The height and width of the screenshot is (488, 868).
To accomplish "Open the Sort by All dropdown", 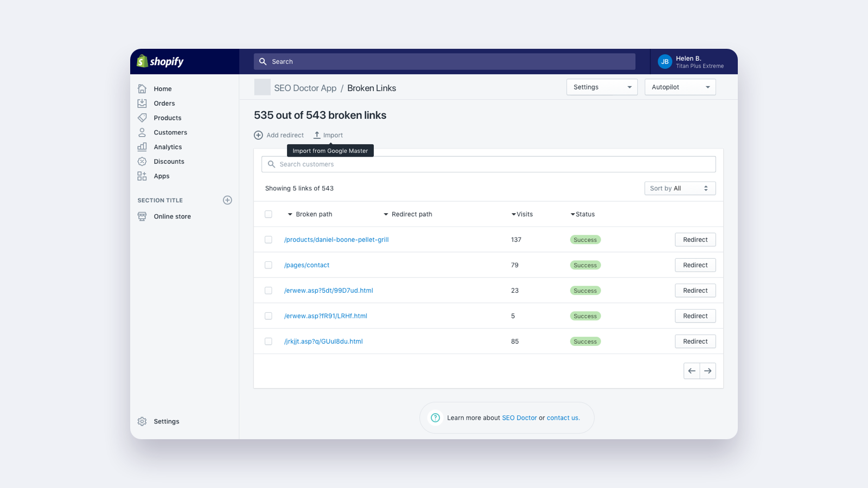I will 680,188.
